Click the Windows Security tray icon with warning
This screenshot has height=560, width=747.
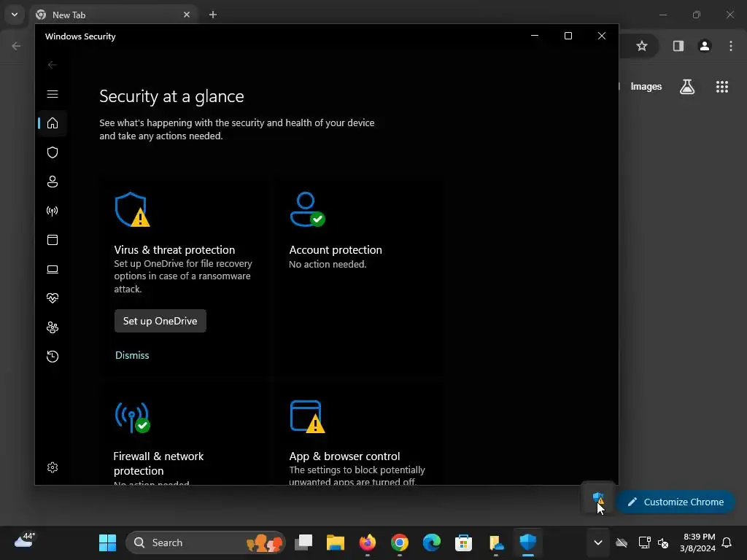[x=598, y=499]
